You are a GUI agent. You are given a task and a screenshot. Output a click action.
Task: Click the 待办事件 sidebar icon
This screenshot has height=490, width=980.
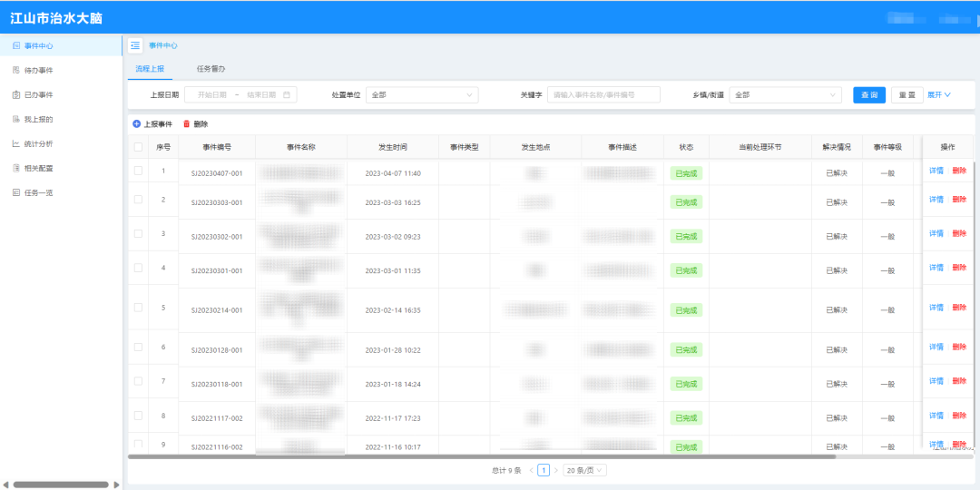16,70
